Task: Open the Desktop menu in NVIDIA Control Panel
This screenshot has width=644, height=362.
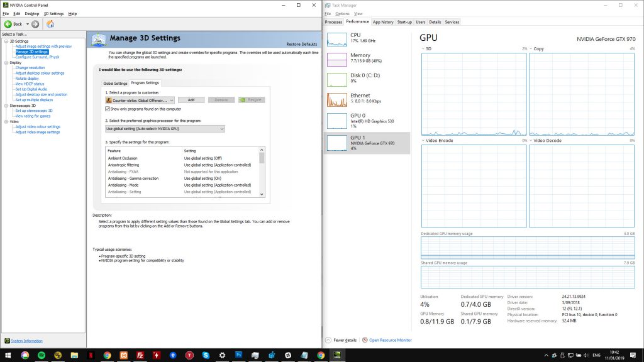Action: [32, 14]
